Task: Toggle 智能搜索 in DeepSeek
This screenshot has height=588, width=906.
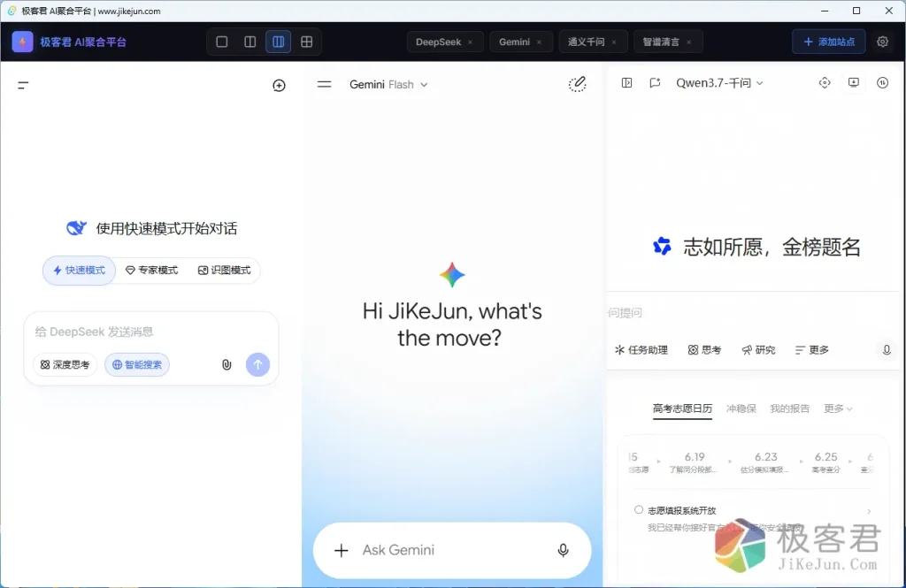Action: pyautogui.click(x=137, y=364)
